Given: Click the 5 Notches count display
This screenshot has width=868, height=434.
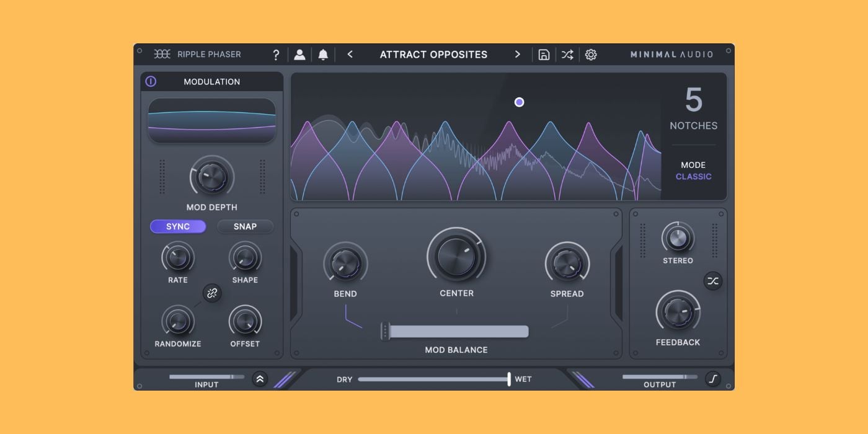Looking at the screenshot, I should pyautogui.click(x=693, y=108).
